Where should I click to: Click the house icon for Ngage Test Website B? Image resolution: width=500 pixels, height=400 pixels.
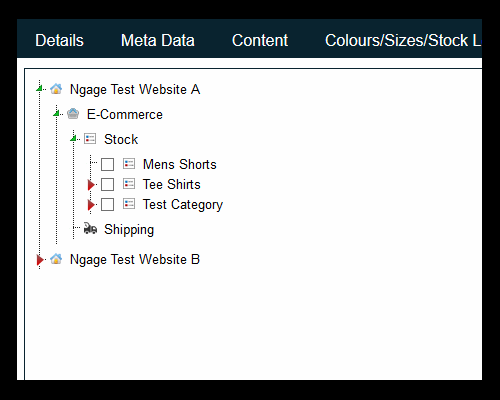(x=56, y=259)
